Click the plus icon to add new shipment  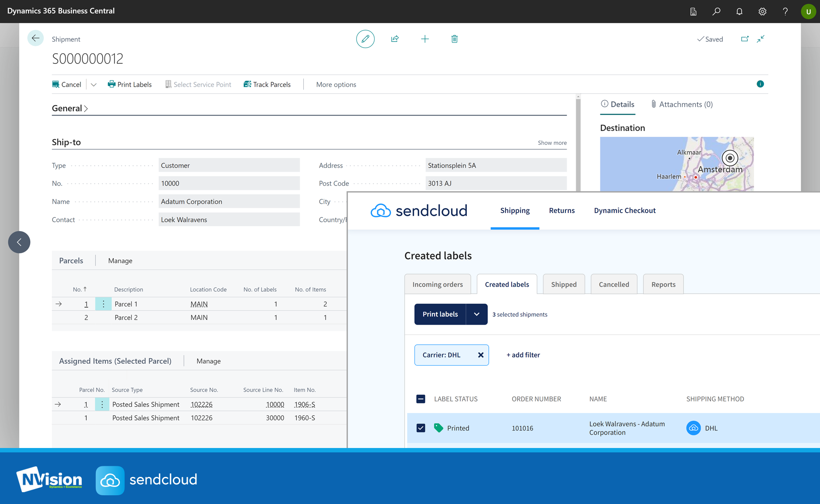point(424,39)
